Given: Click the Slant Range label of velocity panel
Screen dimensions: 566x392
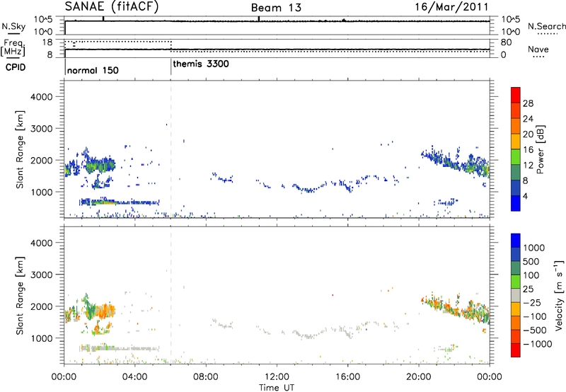Looking at the screenshot, I should (x=20, y=296).
